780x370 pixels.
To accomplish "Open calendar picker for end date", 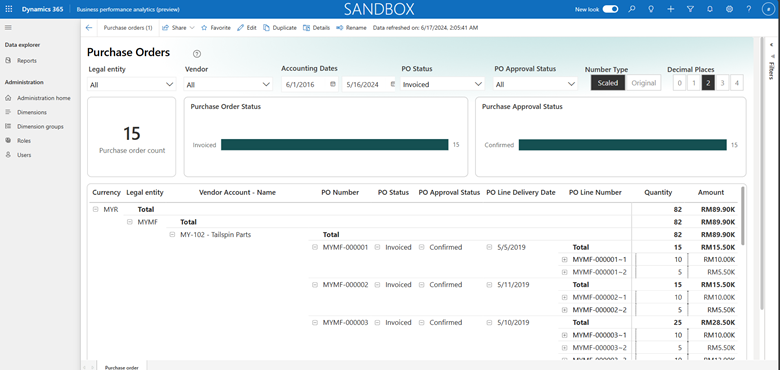I will (393, 84).
